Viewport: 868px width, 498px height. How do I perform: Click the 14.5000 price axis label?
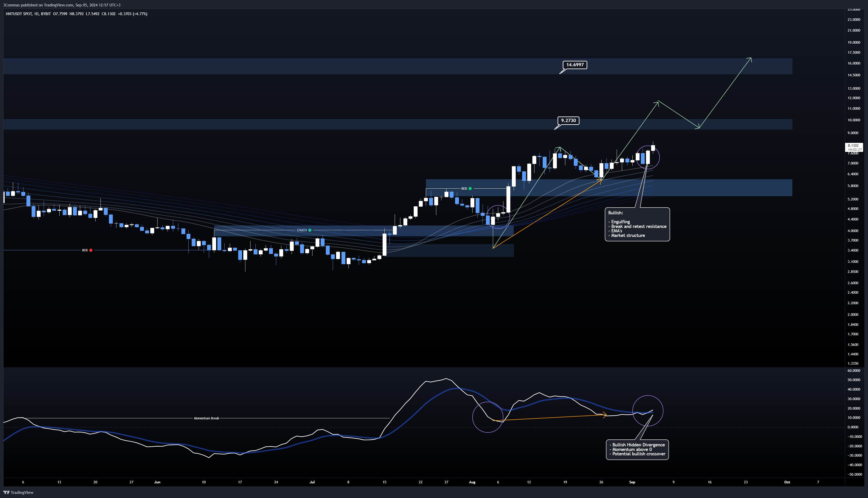(x=854, y=75)
